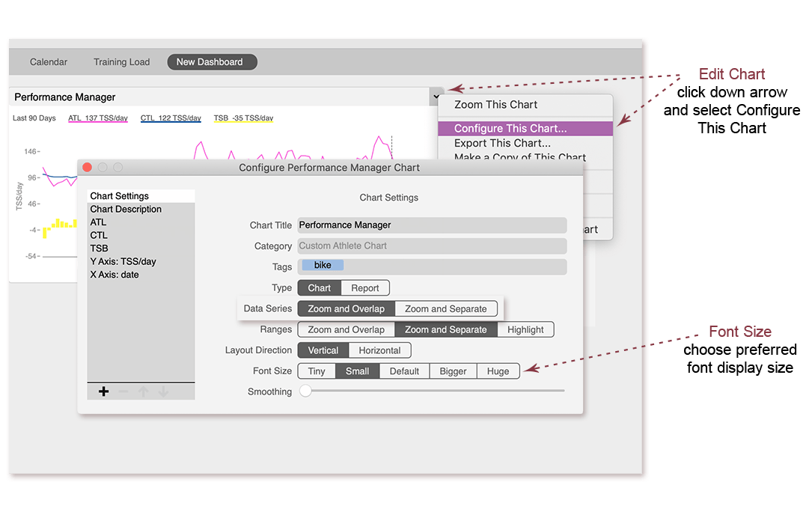The image size is (812, 506).
Task: Set Ranges to Zoom and Separate
Action: (x=446, y=329)
